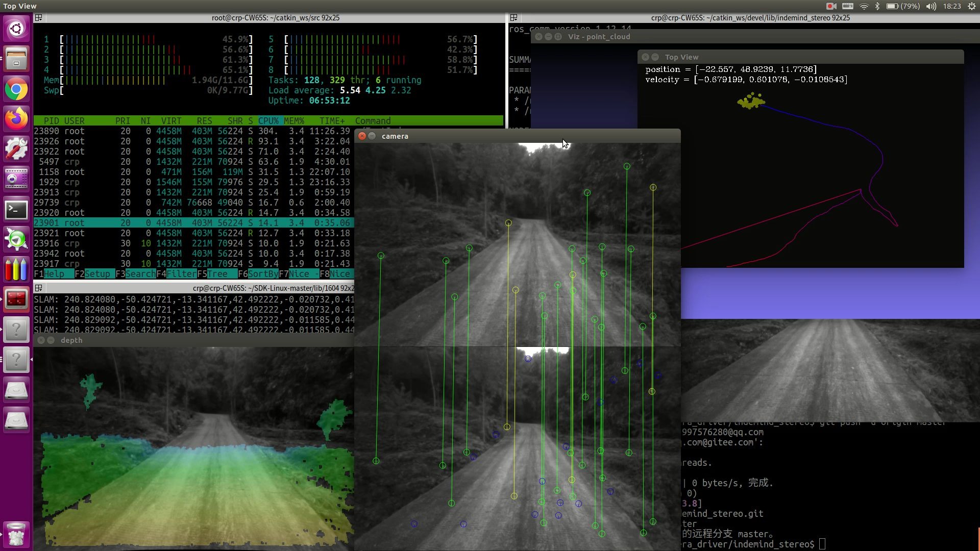Open the sound volume indicator menu
980x551 pixels.
931,6
